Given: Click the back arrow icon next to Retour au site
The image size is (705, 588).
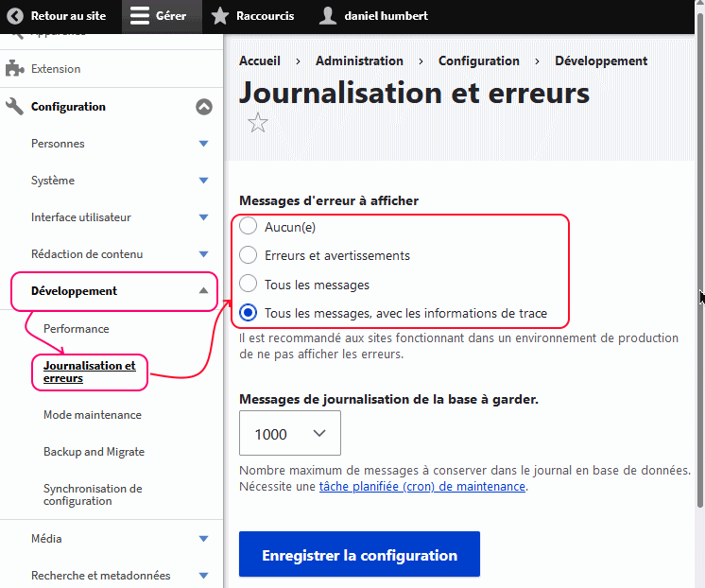Looking at the screenshot, I should [x=15, y=16].
